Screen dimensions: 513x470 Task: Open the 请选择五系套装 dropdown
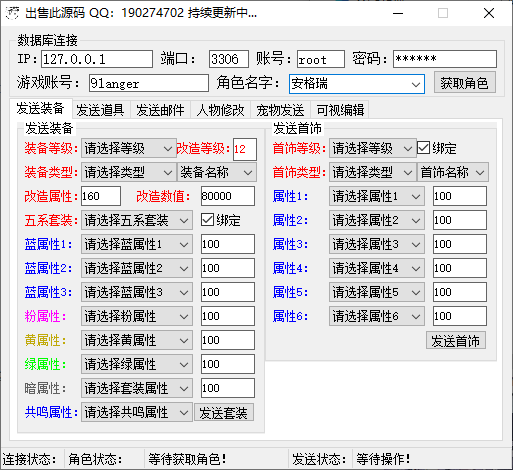tap(137, 220)
